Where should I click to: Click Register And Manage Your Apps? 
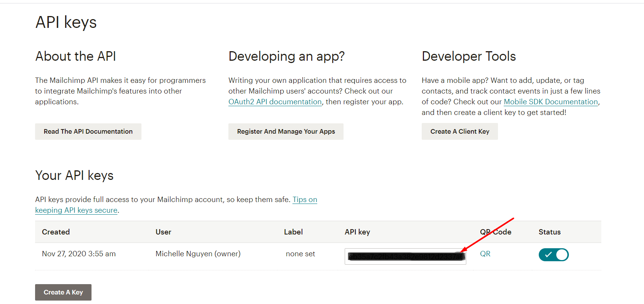pos(286,131)
